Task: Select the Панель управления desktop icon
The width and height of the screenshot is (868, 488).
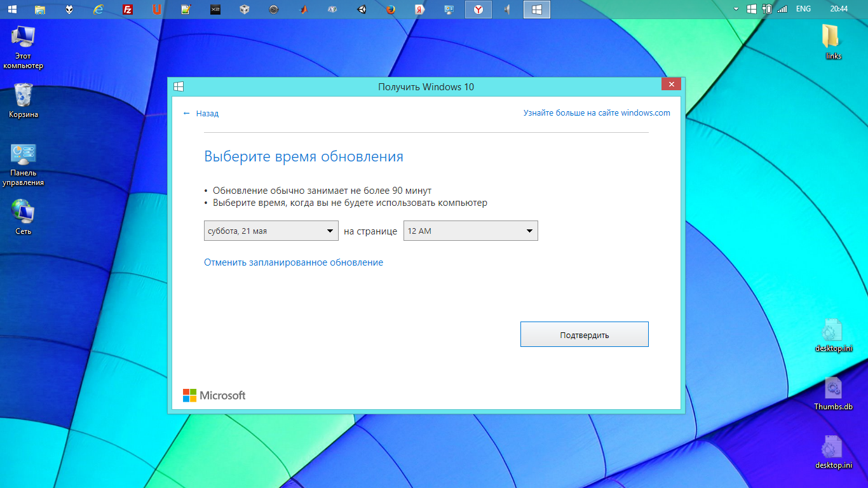Action: click(x=23, y=165)
